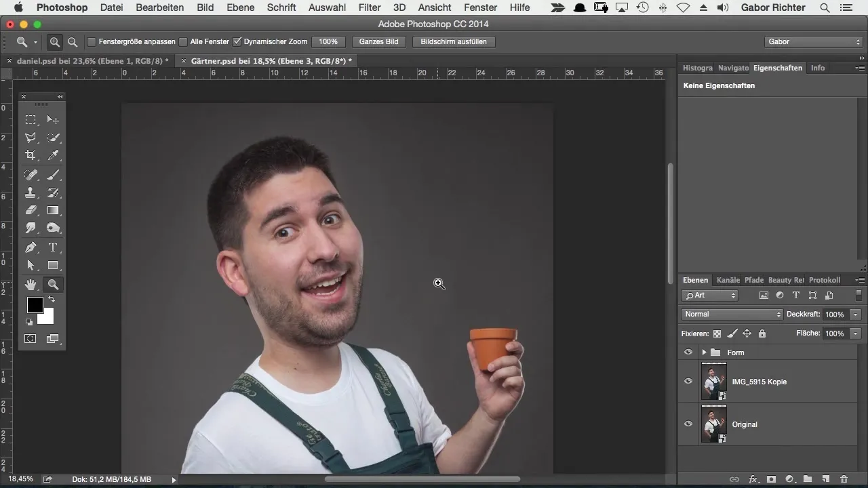Select the Crop tool

31,155
